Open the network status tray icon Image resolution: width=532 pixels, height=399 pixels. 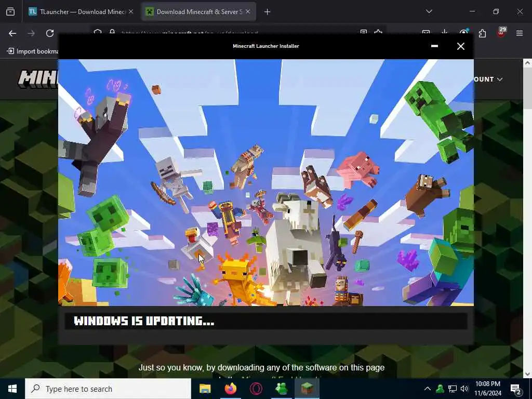[x=453, y=389]
